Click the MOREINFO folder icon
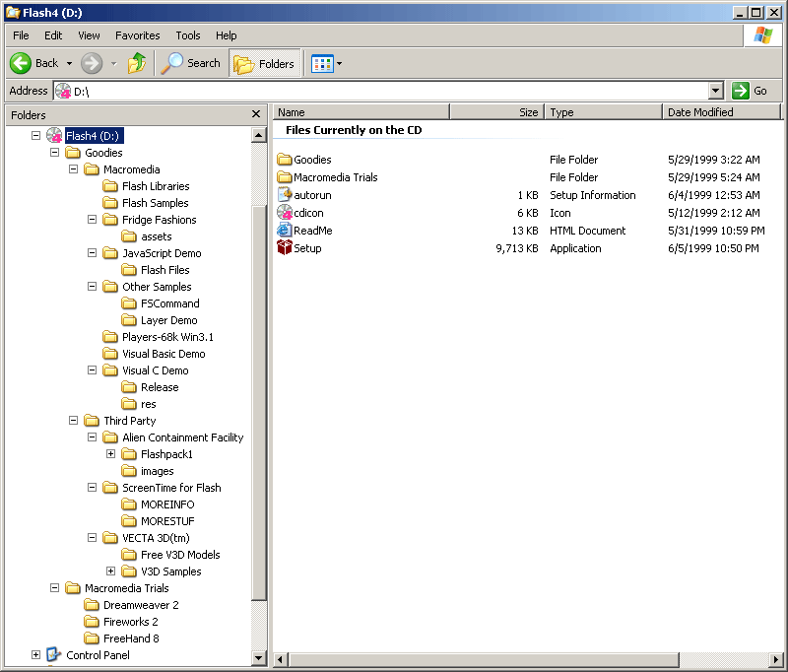 129,504
